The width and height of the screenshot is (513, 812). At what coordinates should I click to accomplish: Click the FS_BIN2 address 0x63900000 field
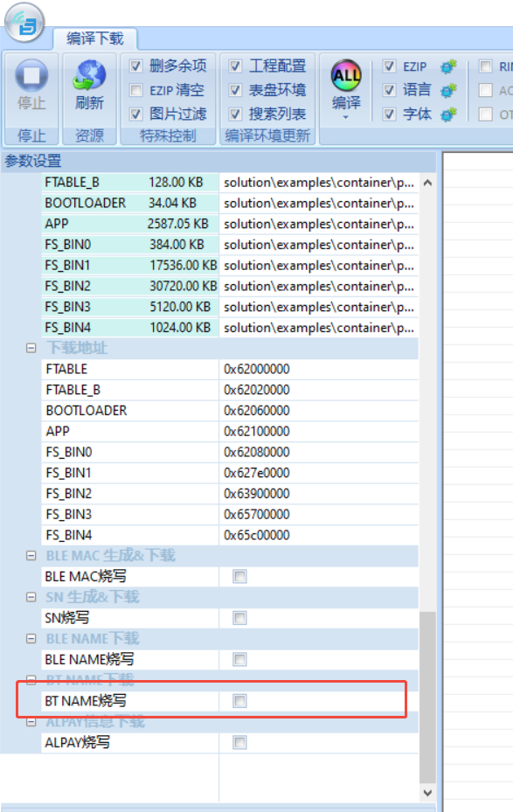318,494
